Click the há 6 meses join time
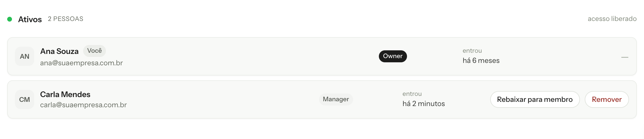The width and height of the screenshot is (644, 139). 481,61
